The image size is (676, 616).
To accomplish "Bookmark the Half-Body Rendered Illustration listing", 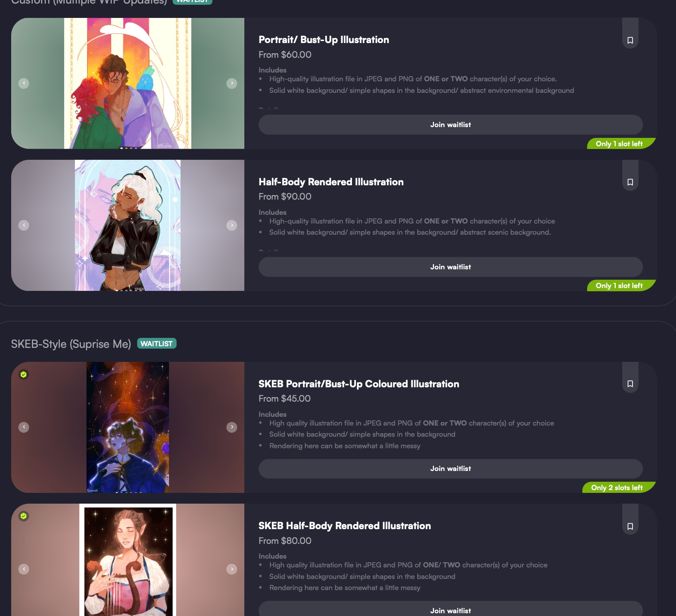I will point(630,182).
